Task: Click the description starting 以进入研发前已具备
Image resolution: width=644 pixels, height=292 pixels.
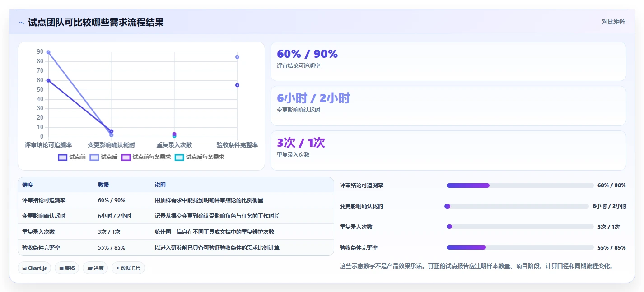Action: point(217,248)
